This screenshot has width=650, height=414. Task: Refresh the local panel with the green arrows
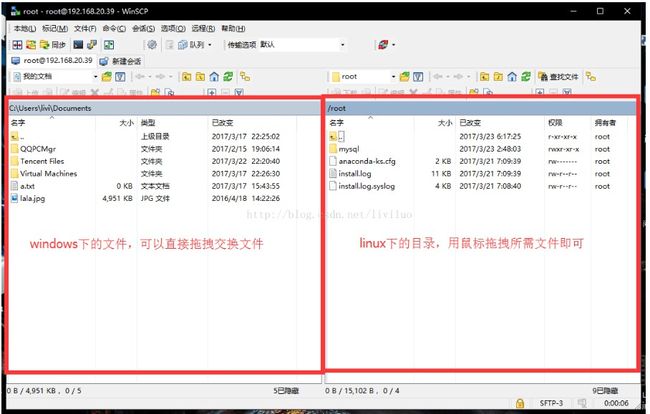(x=228, y=77)
